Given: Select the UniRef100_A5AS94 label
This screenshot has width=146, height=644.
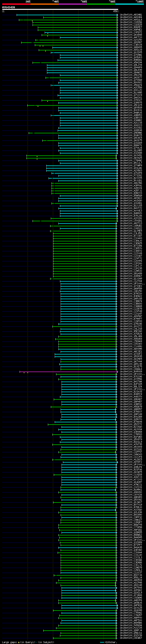Looking at the screenshot, I should [131, 63].
